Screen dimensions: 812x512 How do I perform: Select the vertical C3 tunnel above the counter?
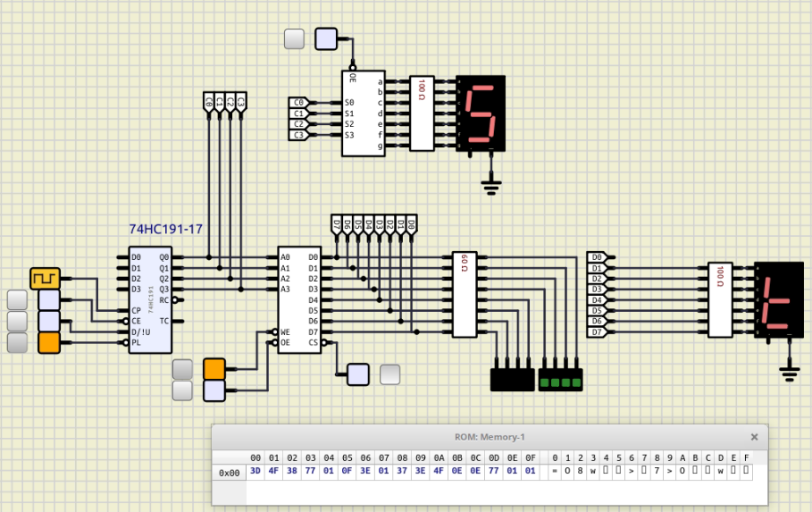tap(241, 103)
